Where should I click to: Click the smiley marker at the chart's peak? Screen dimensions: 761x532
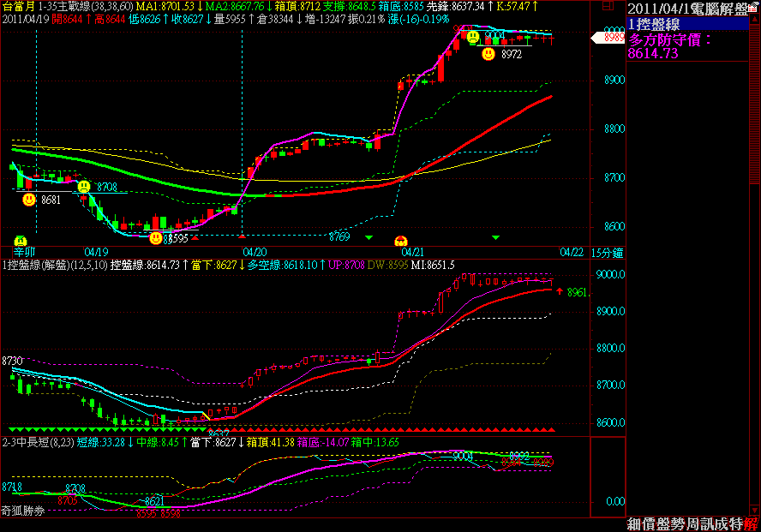point(472,37)
